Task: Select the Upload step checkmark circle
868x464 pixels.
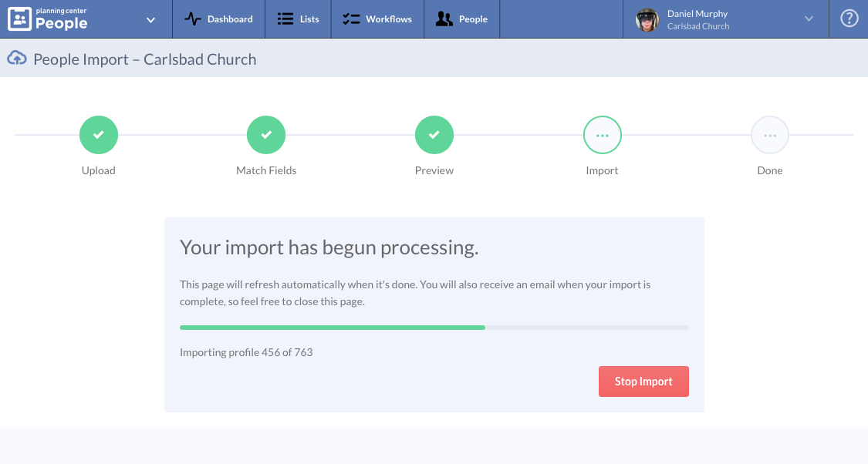Action: [99, 135]
